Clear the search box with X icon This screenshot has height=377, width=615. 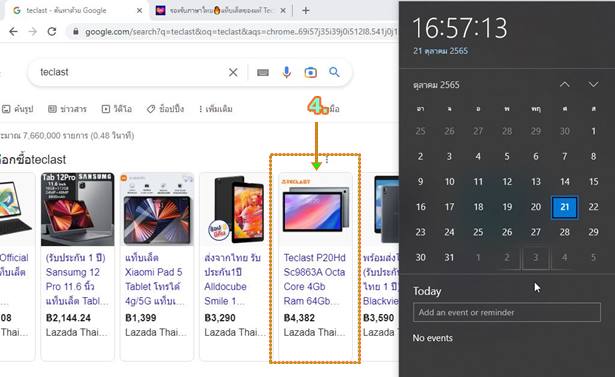(233, 72)
